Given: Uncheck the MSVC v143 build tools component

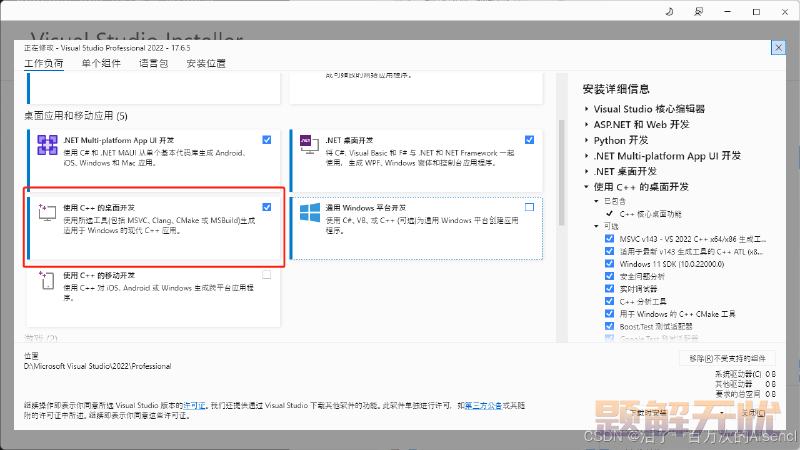Looking at the screenshot, I should (609, 239).
